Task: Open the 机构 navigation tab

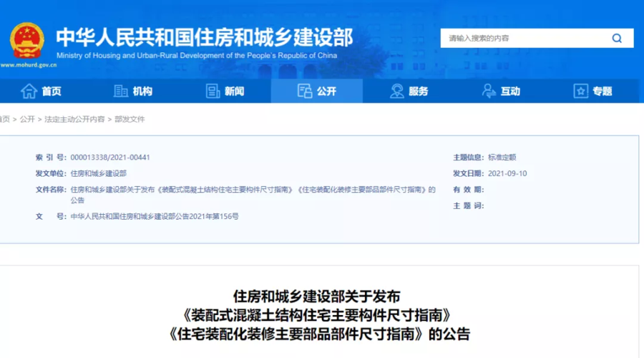Action: (133, 91)
